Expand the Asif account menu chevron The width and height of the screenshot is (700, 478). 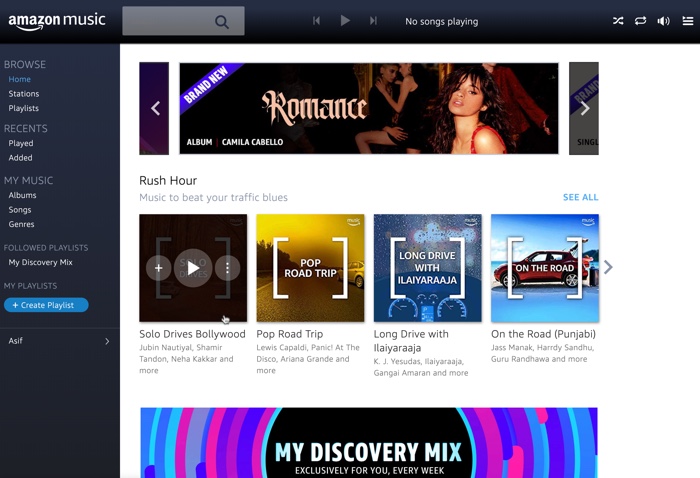click(107, 341)
